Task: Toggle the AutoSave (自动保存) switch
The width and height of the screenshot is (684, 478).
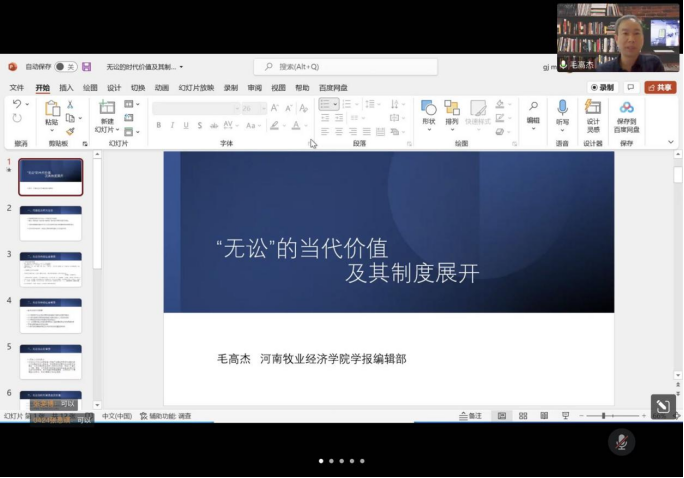Action: 66,67
